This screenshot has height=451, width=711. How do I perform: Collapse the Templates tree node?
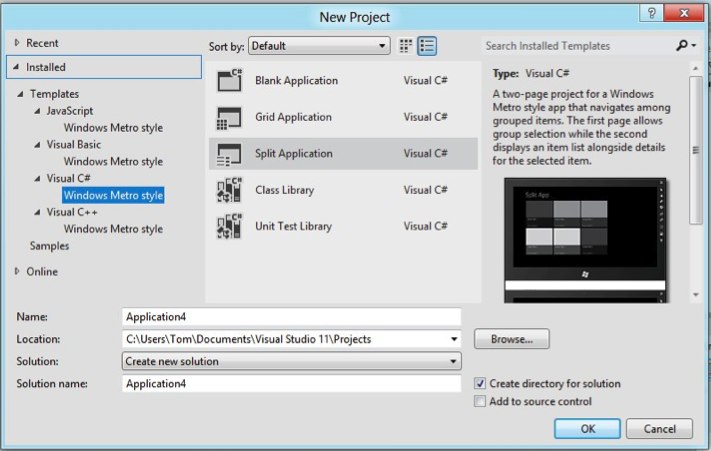point(20,94)
